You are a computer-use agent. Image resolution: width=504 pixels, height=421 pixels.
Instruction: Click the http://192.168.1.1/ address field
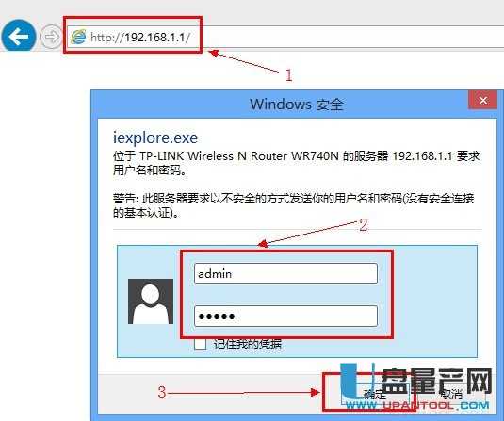point(286,37)
